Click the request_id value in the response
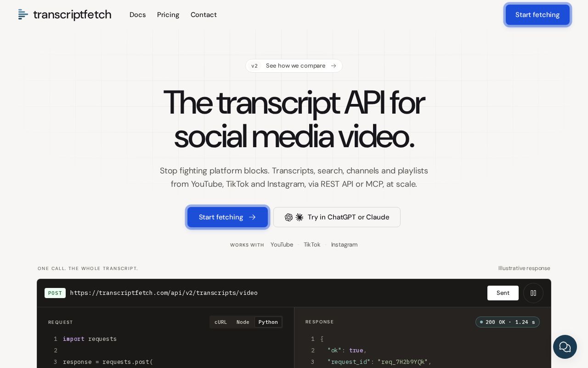This screenshot has height=368, width=588. [x=402, y=362]
